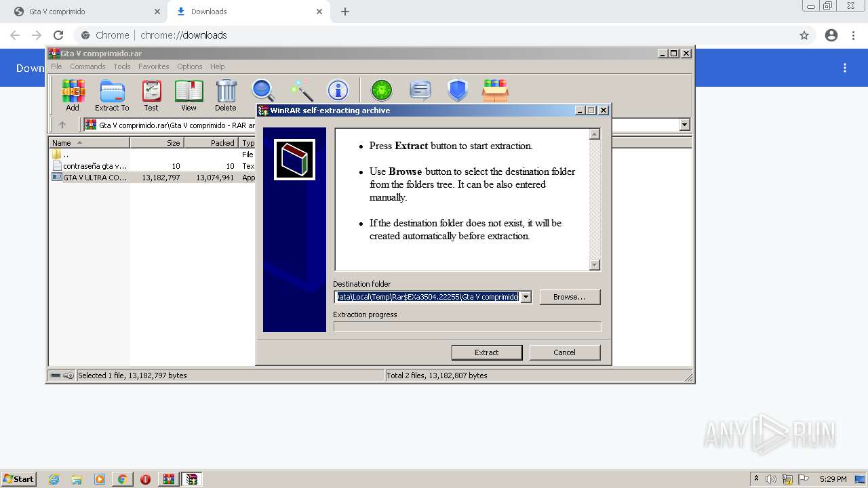Expand the destination folder dropdown arrow
The width and height of the screenshot is (868, 488).
click(x=526, y=297)
